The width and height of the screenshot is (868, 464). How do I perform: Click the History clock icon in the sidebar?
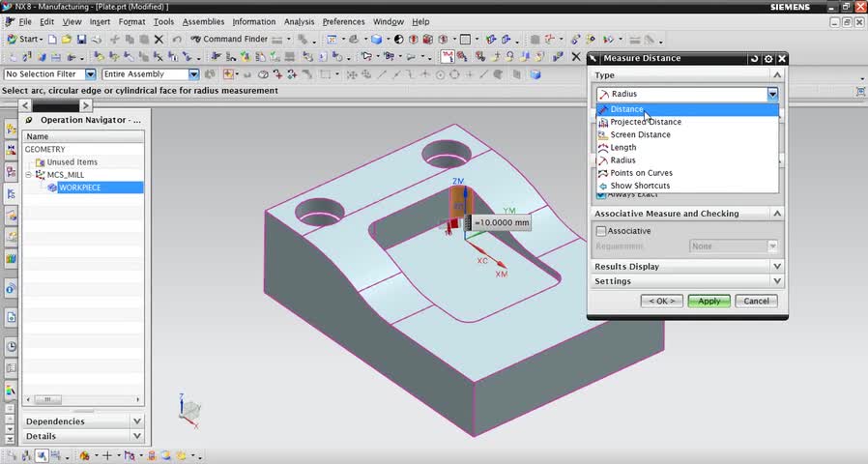(11, 347)
